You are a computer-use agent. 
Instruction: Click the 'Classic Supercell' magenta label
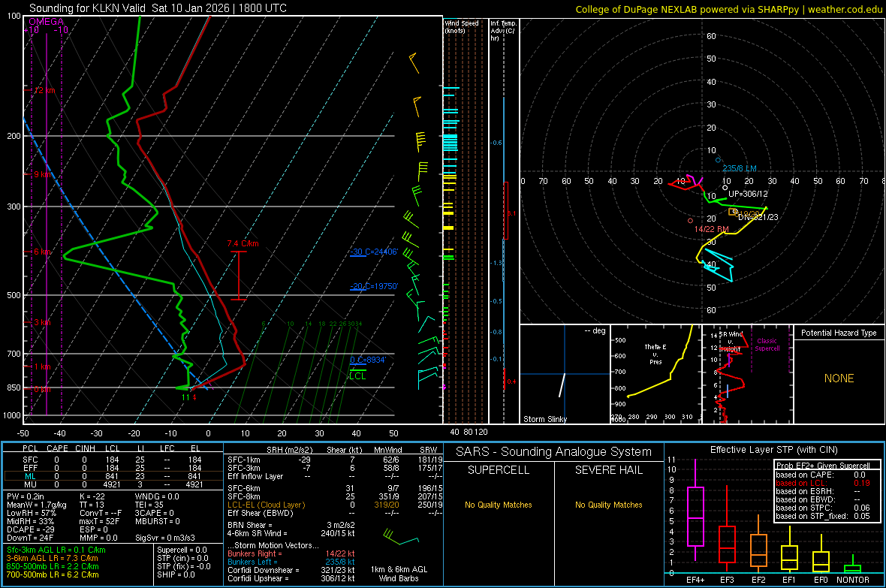pos(767,345)
